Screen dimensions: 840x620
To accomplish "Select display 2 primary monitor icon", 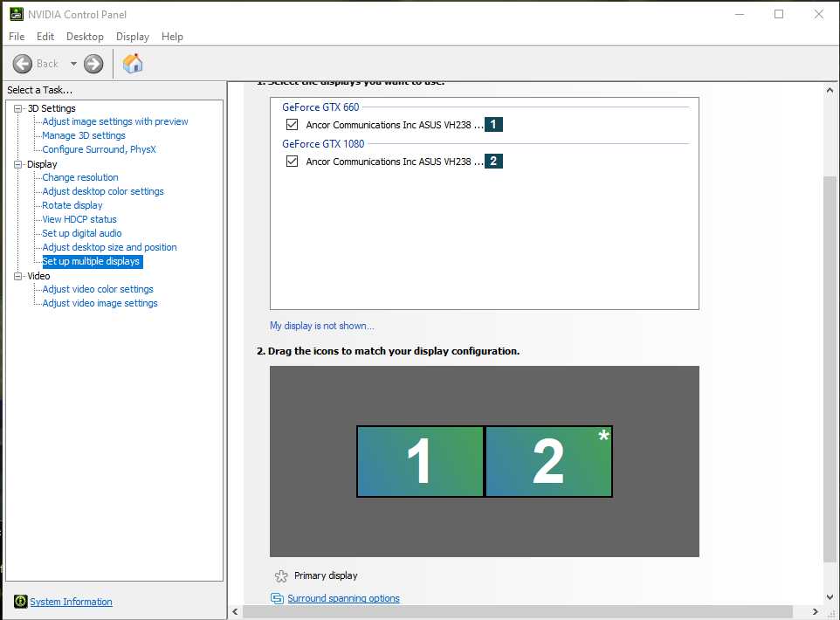I will (x=548, y=461).
